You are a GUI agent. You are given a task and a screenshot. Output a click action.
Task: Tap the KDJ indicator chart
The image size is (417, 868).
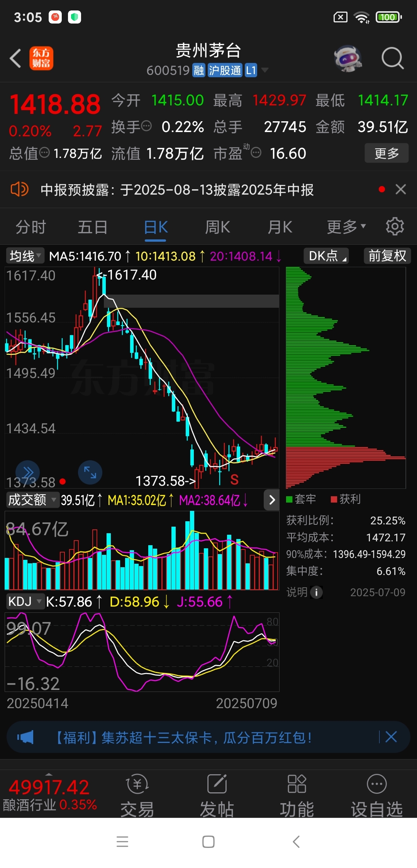142,653
